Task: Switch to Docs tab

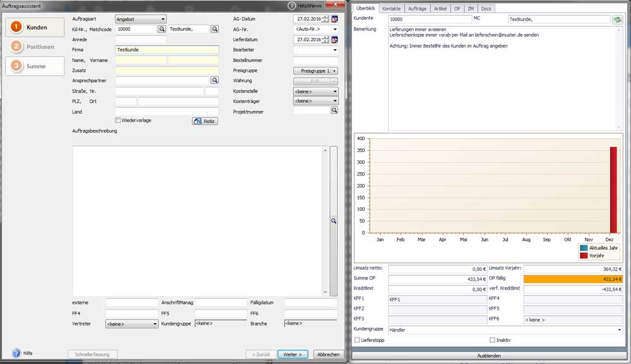Action: pos(486,8)
